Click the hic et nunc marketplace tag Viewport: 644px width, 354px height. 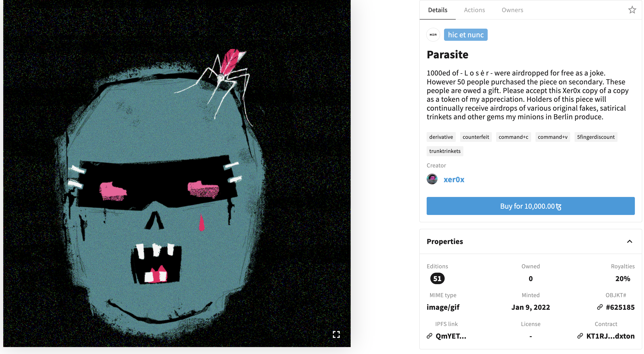[466, 35]
